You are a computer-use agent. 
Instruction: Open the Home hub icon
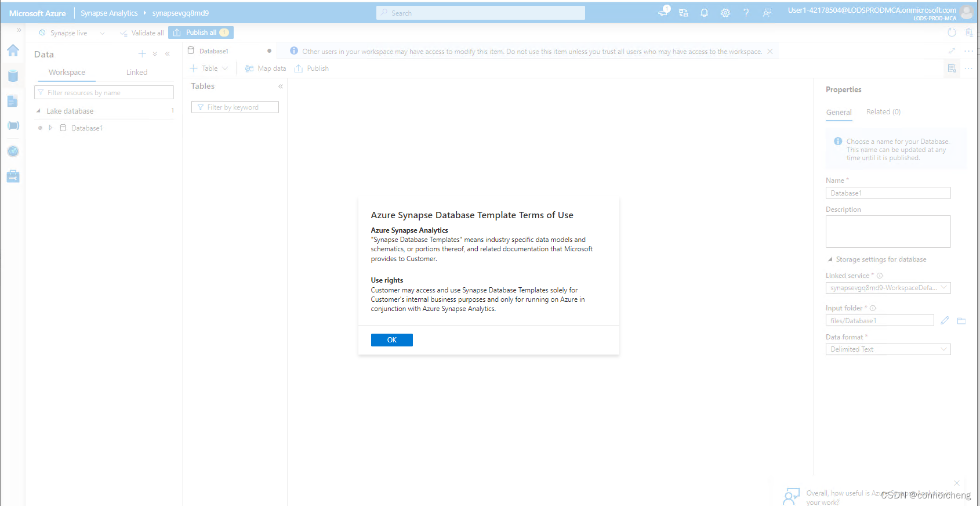[13, 51]
